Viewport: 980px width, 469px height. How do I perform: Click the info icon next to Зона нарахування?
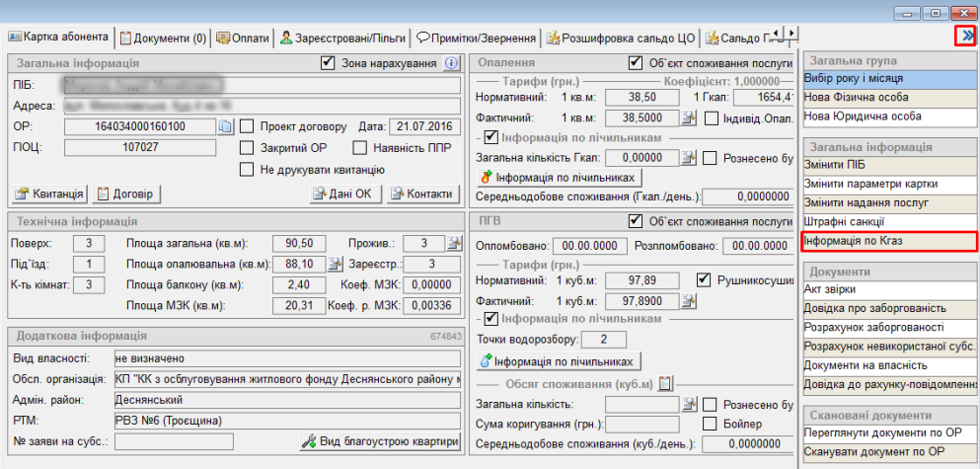coord(452,63)
